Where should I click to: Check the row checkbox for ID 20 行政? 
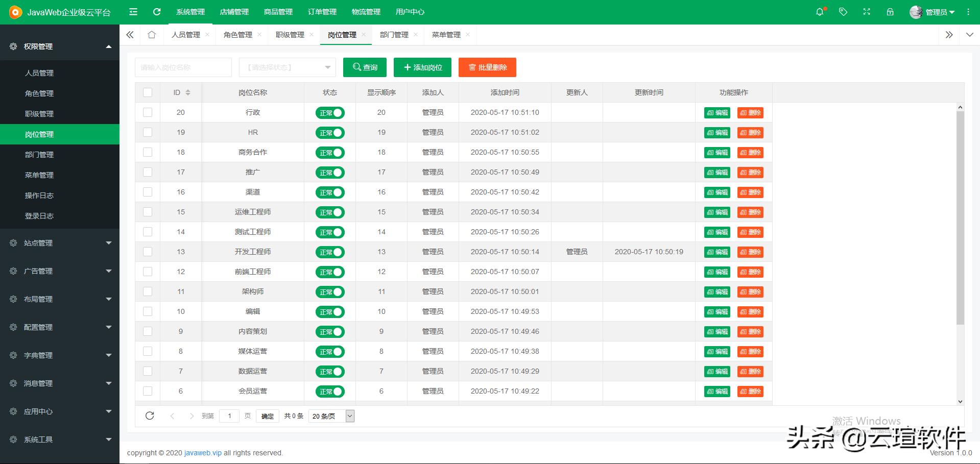point(148,112)
